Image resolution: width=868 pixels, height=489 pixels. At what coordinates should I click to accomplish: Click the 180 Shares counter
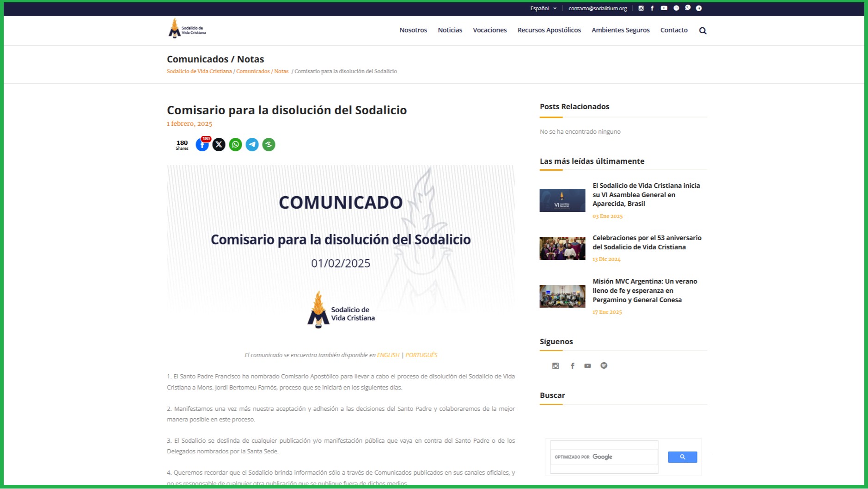182,145
